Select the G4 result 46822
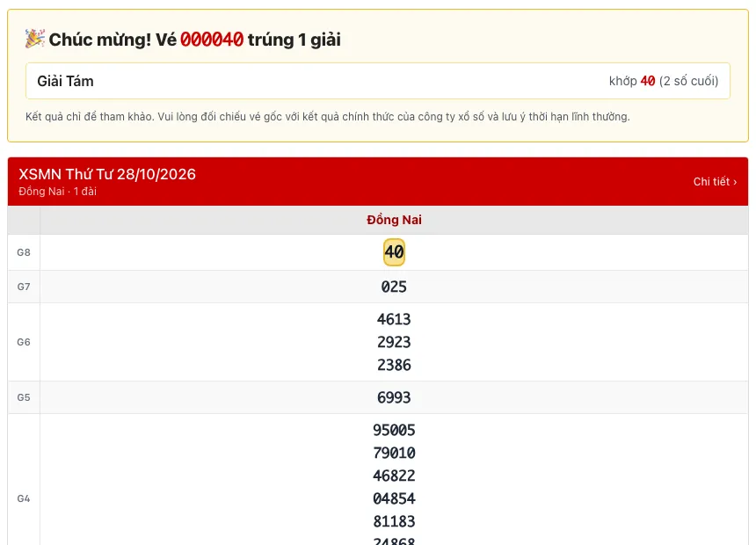 394,476
